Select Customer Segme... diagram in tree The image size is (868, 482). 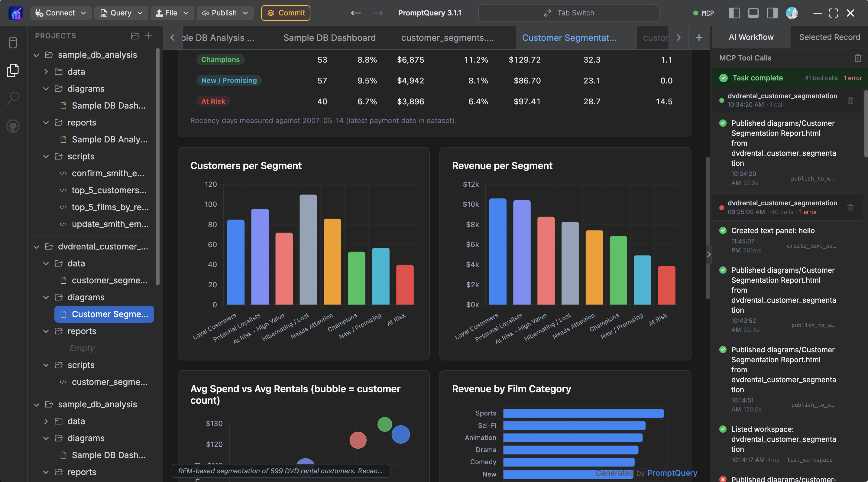point(104,314)
